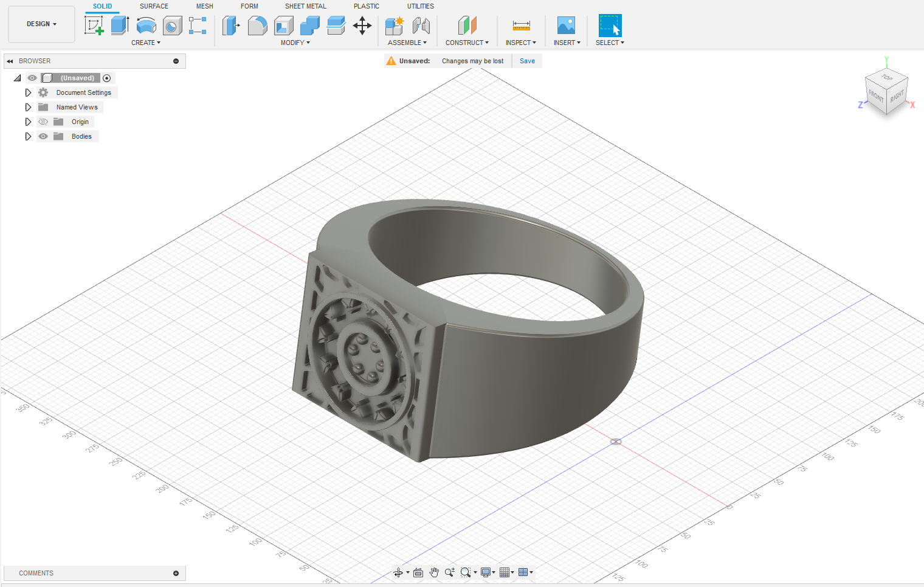Click the Insert image icon

pyautogui.click(x=566, y=26)
